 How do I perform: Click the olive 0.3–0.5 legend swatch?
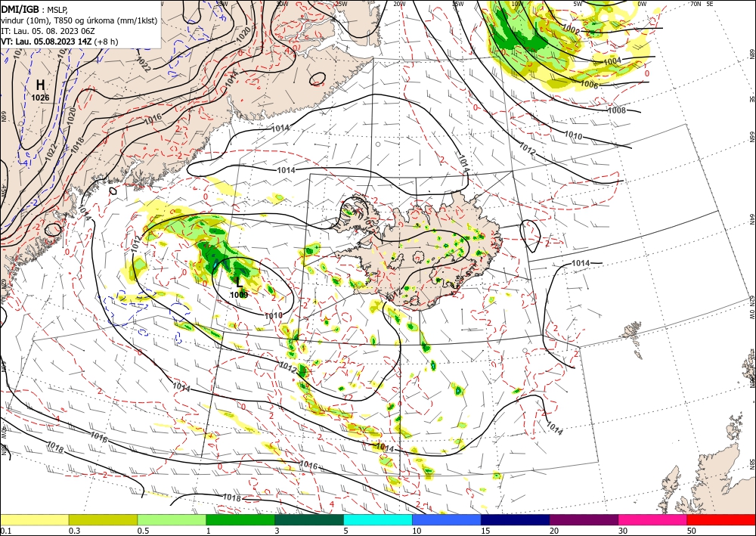pyautogui.click(x=103, y=519)
